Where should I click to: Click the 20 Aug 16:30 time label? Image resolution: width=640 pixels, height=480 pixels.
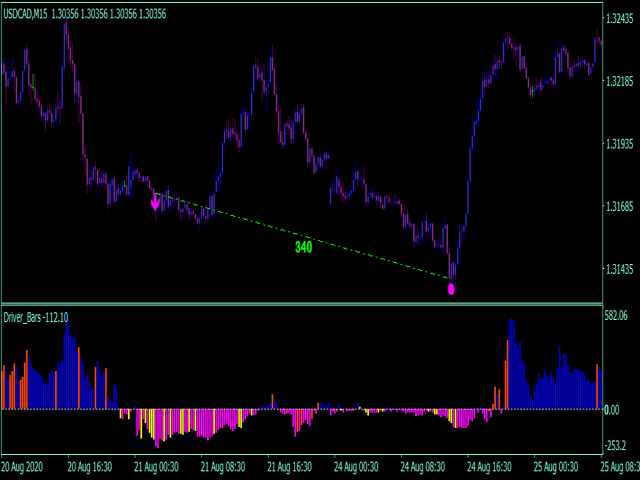[x=89, y=467]
